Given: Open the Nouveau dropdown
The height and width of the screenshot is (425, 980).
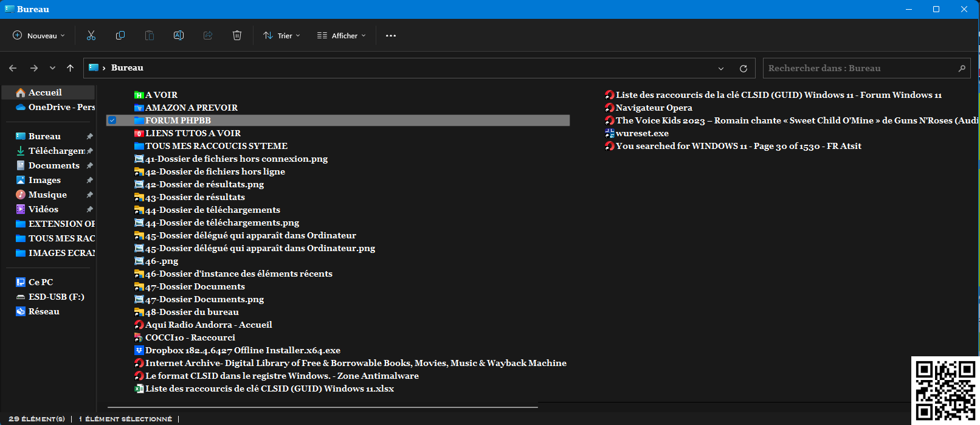Looking at the screenshot, I should pos(39,36).
